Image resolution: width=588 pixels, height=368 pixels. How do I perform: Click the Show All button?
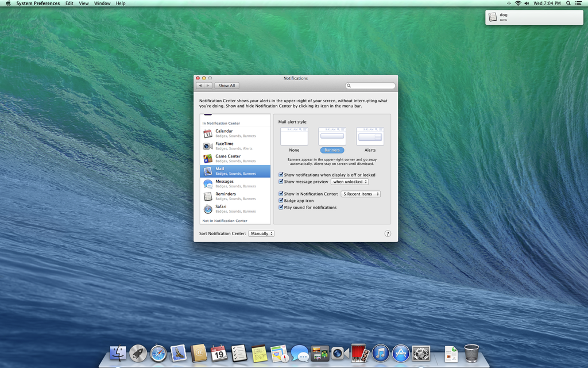pos(226,85)
